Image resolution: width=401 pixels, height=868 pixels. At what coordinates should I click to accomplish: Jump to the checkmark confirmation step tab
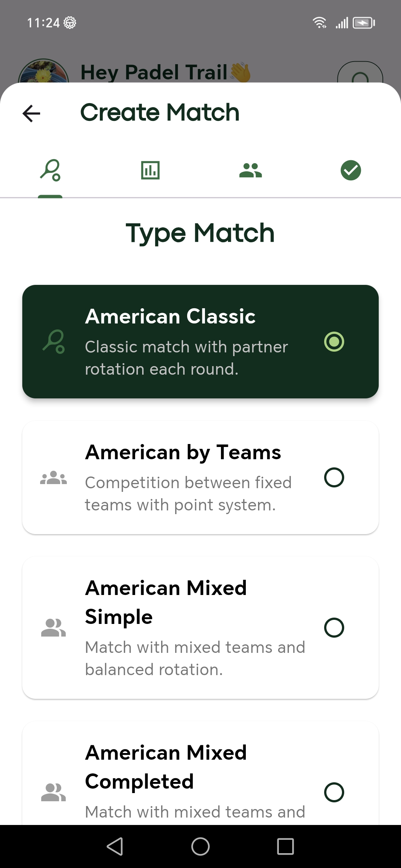pos(351,170)
